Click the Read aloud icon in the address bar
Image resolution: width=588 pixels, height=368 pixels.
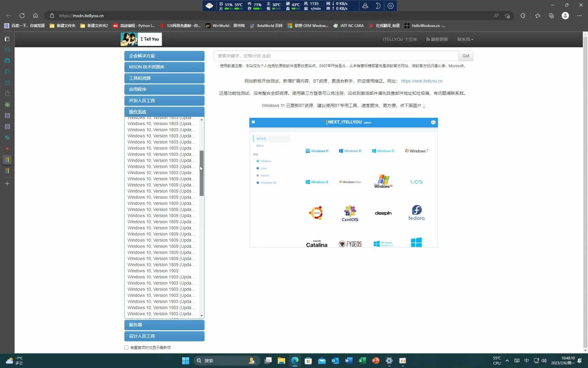pos(496,16)
